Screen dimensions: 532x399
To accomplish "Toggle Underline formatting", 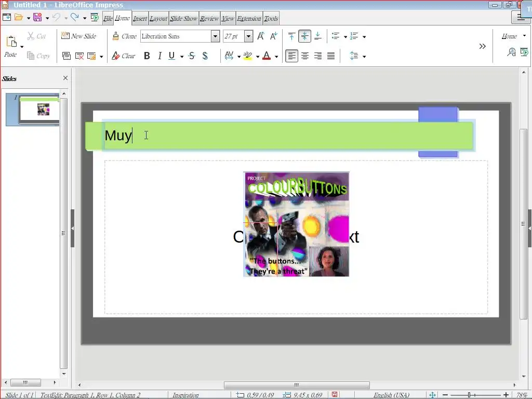I will pos(171,56).
